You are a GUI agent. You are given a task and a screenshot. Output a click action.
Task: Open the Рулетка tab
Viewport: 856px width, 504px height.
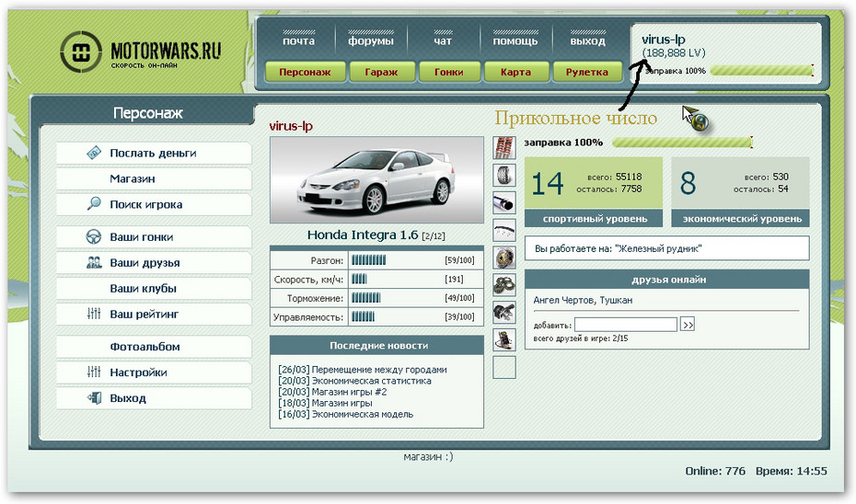click(587, 72)
